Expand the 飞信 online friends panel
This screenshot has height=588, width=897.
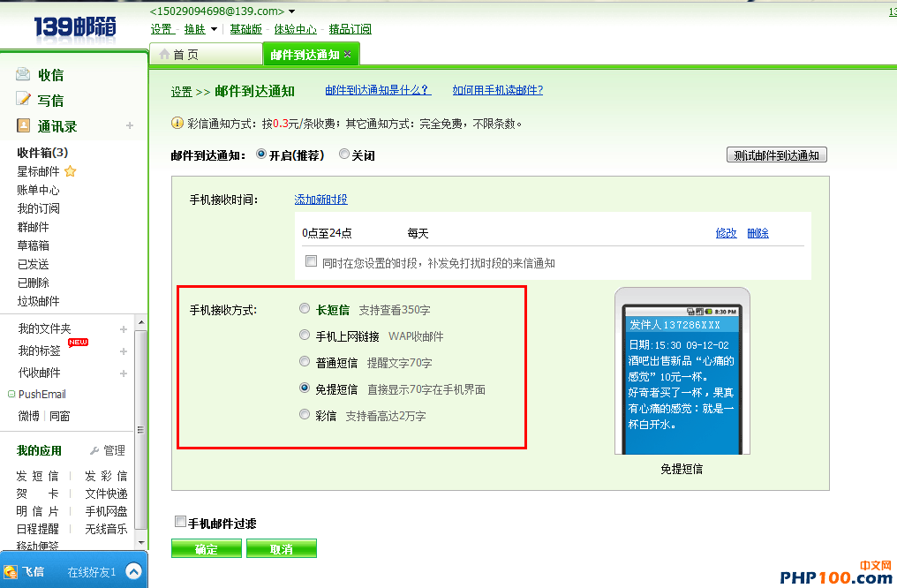point(133,571)
